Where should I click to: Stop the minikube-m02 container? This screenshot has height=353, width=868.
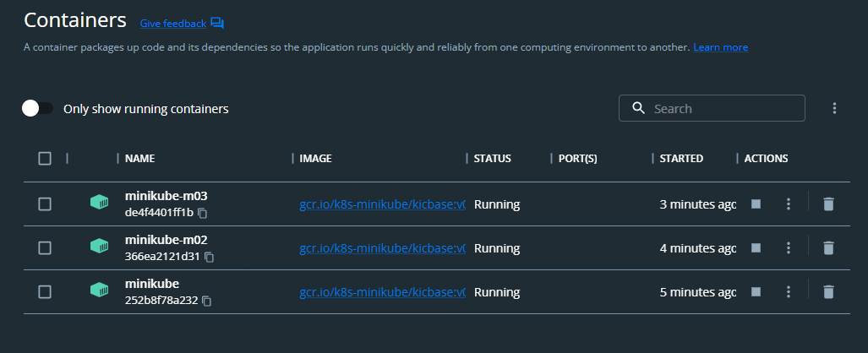point(756,248)
